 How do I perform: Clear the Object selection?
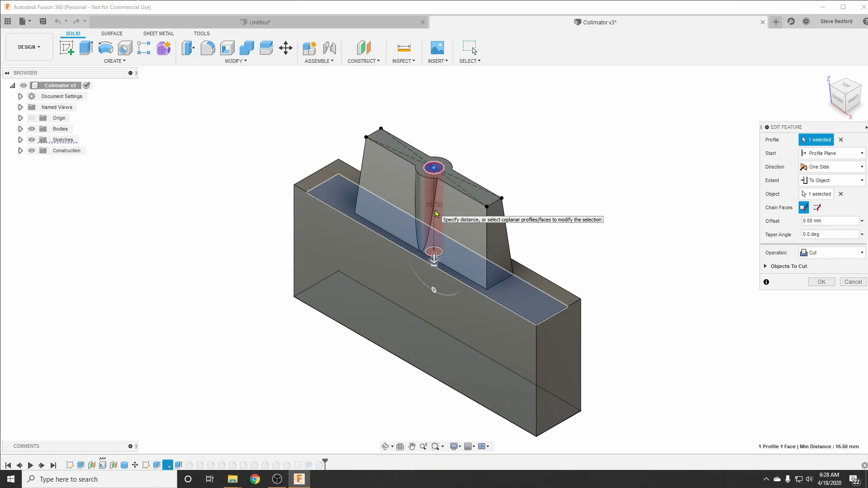click(841, 194)
